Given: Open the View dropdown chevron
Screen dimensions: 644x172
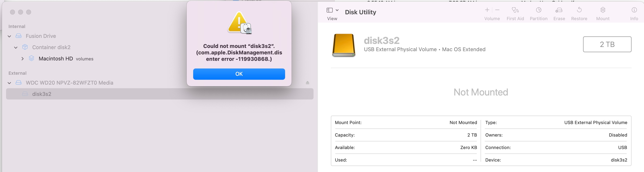Looking at the screenshot, I should point(337,10).
